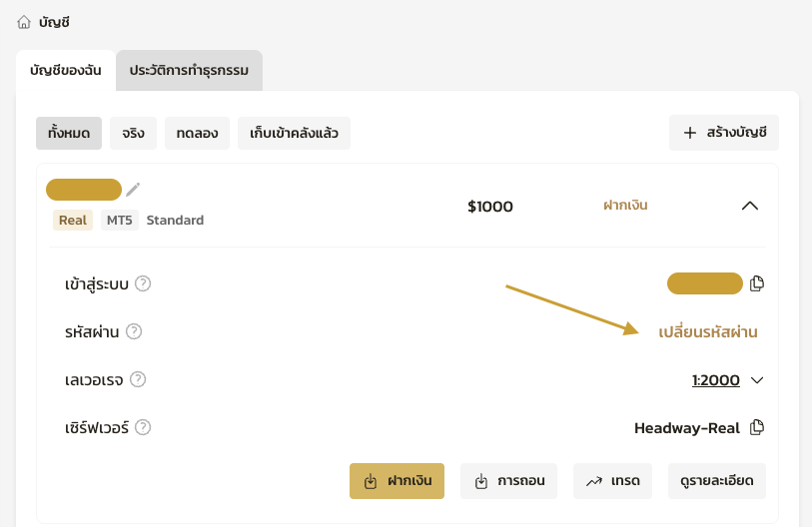Click help icon next to เซิร์ฟเวอร์
The width and height of the screenshot is (812, 527).
tap(143, 427)
